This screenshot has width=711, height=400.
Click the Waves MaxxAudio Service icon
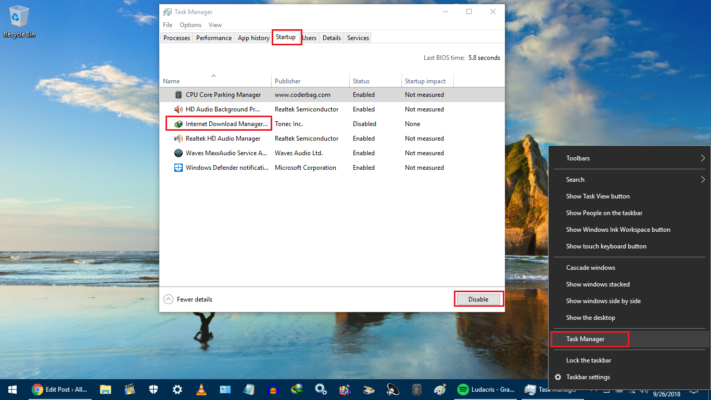pos(178,153)
